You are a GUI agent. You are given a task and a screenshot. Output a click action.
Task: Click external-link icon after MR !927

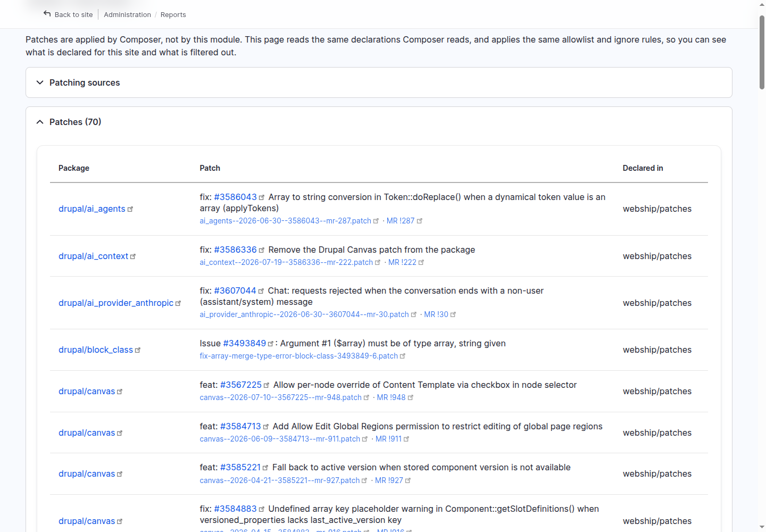tap(408, 480)
